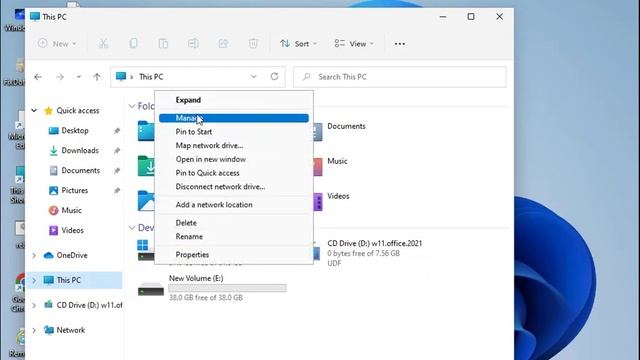Collapse the Folders group chevron
Viewport: 640px width, 360px height.
pos(132,106)
